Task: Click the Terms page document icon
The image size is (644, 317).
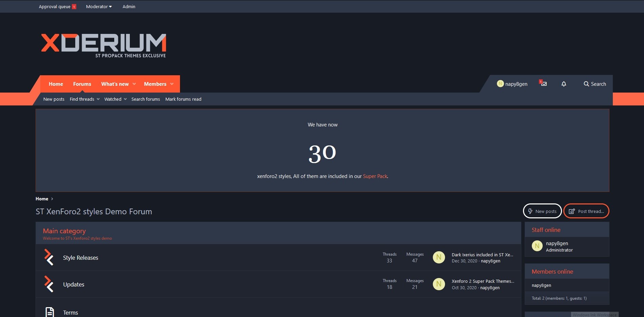Action: click(x=49, y=312)
